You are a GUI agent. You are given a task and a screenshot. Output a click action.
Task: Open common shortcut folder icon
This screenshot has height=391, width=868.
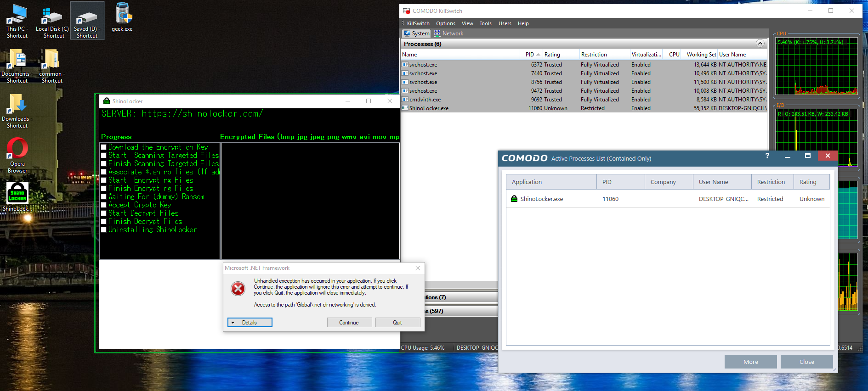tap(52, 66)
